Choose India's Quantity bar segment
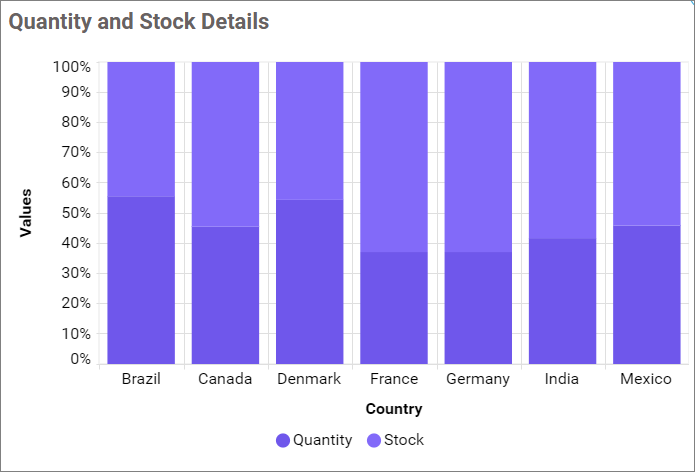The image size is (695, 472). pyautogui.click(x=562, y=301)
